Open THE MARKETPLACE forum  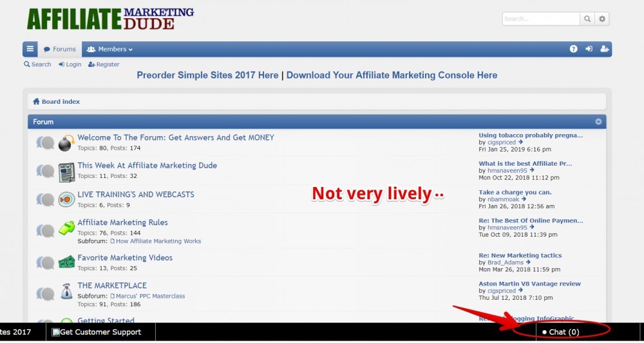coord(112,285)
